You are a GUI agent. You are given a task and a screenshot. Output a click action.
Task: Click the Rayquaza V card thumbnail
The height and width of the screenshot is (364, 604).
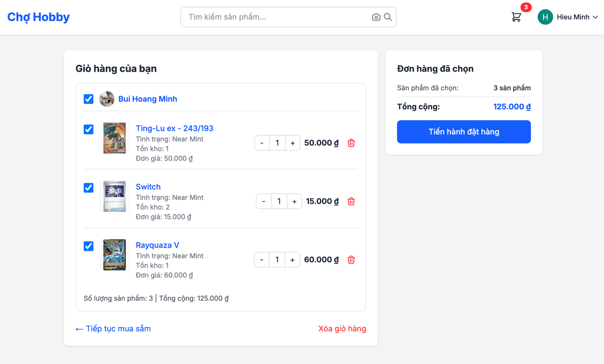(x=114, y=254)
